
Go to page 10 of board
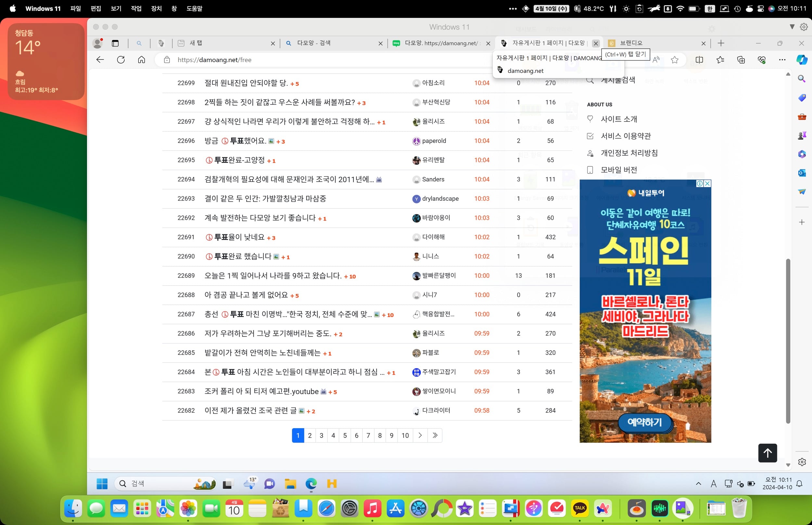pyautogui.click(x=405, y=435)
